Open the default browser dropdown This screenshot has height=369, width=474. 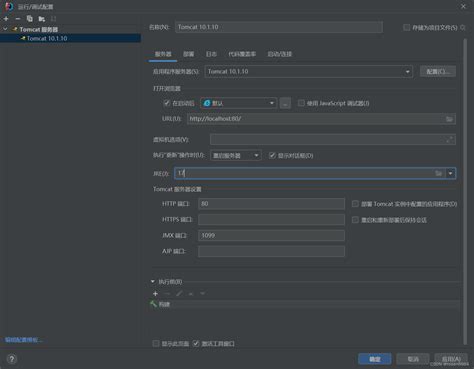click(x=238, y=103)
